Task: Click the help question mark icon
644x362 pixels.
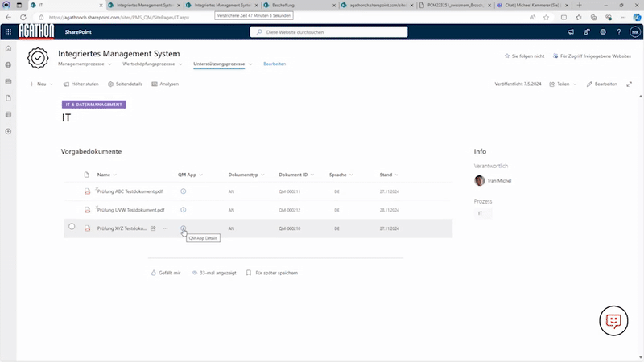Action: coord(618,32)
